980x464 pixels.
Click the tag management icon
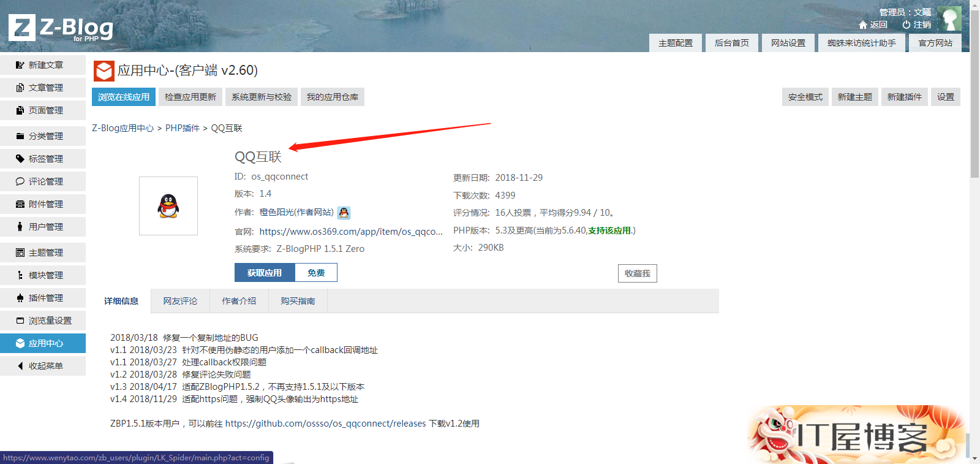[x=20, y=159]
